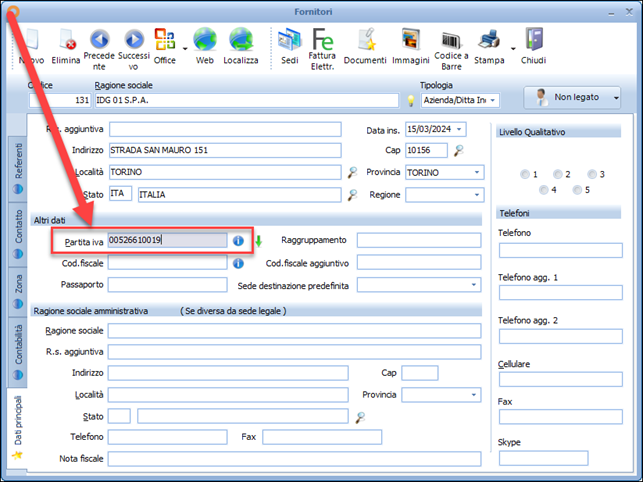Click the Skype input field
This screenshot has height=482, width=643.
(x=543, y=458)
